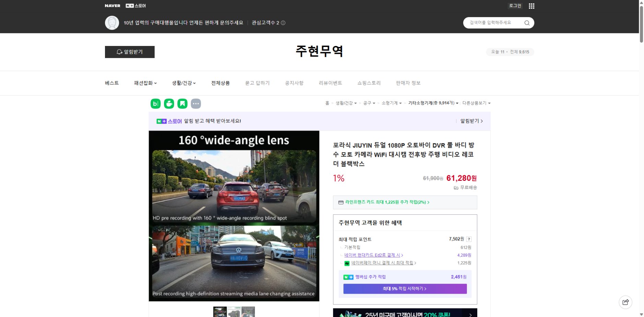Select the middle product thumbnail below the image
The image size is (644, 317).
click(234, 312)
